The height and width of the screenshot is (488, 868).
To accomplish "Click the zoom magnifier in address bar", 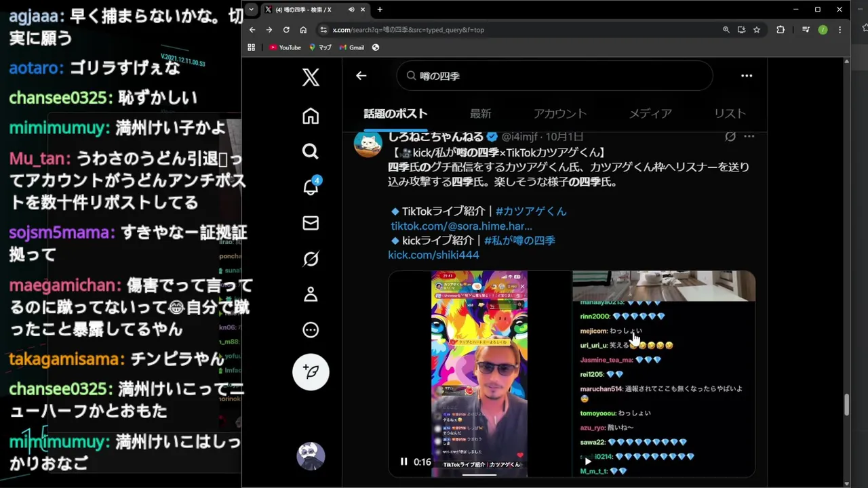I will coord(726,30).
